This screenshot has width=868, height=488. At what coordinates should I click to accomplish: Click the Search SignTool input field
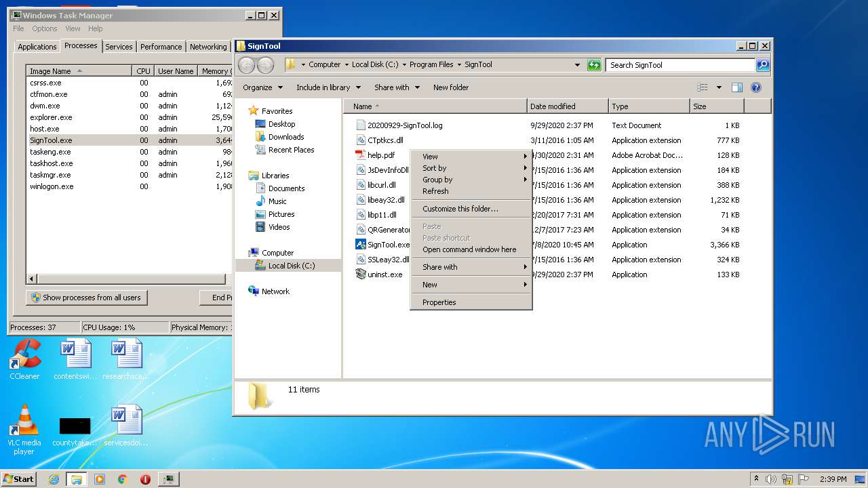coord(680,65)
